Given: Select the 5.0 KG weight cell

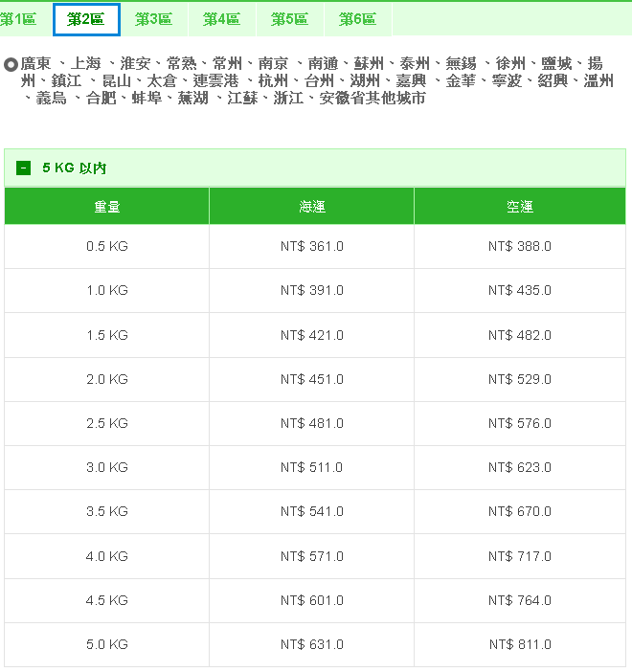Looking at the screenshot, I should (106, 644).
